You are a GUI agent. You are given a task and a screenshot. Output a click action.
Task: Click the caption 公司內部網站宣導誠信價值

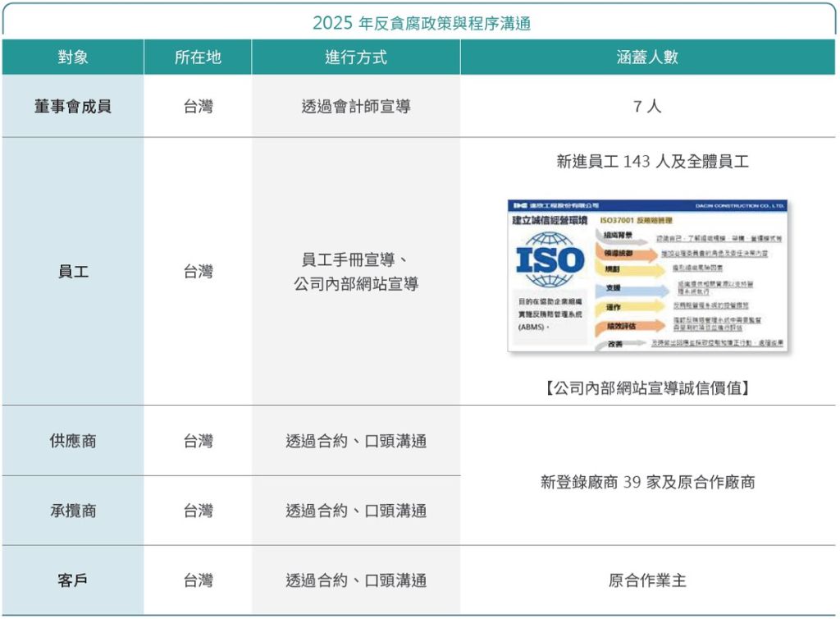[647, 387]
